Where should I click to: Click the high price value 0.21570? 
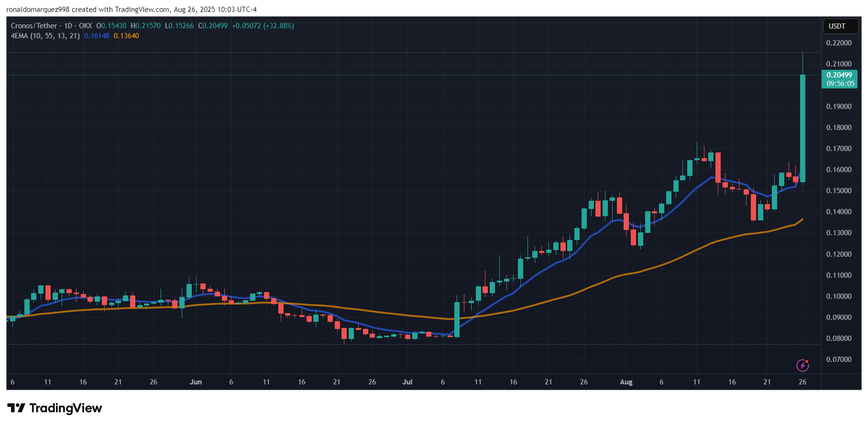[x=148, y=26]
